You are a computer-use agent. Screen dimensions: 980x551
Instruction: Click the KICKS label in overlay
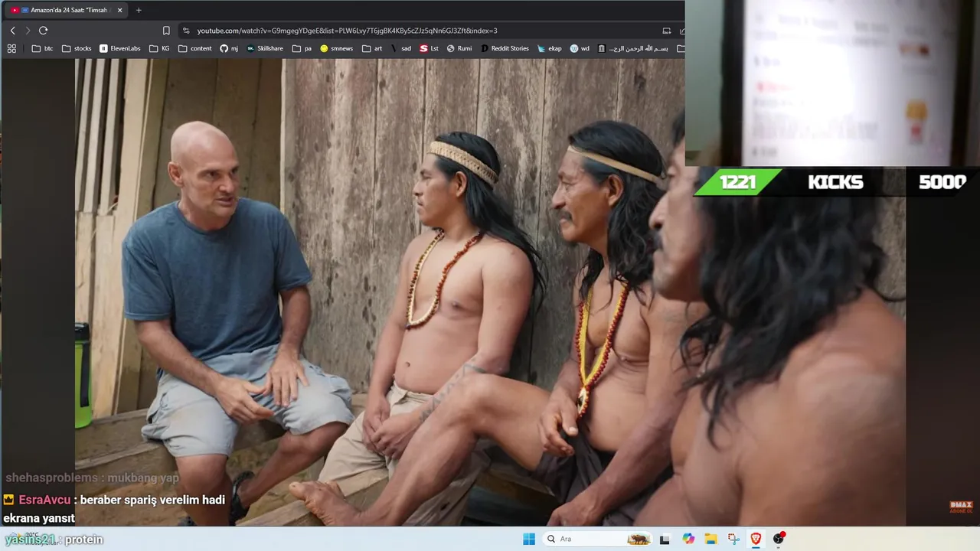click(x=835, y=182)
